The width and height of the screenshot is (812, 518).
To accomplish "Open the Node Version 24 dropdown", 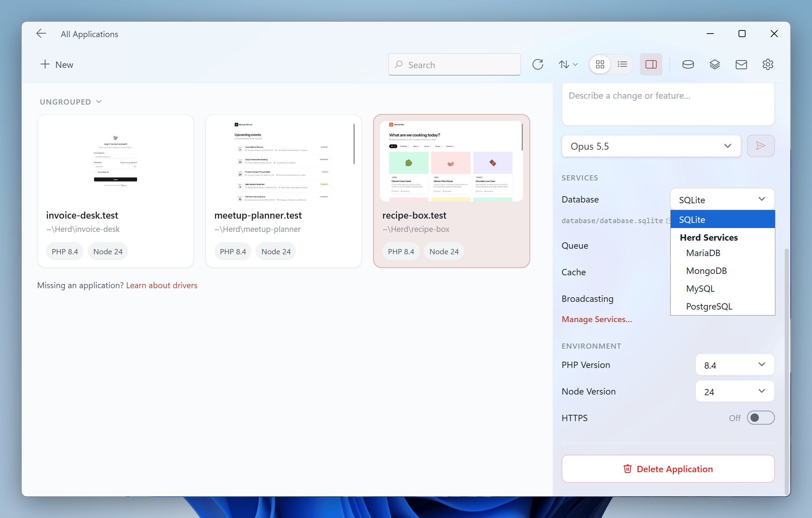I will (x=735, y=391).
